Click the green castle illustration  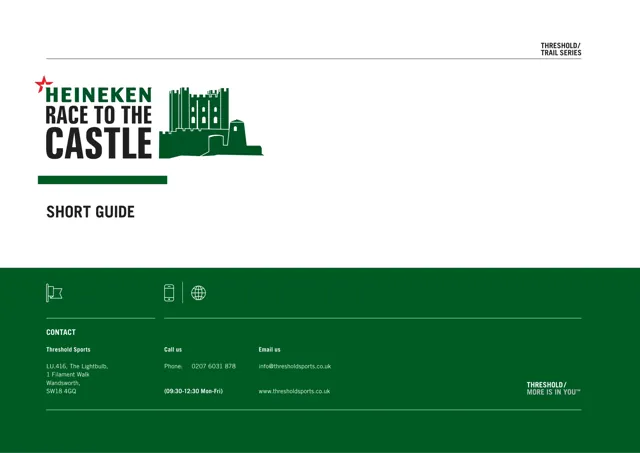coord(211,122)
